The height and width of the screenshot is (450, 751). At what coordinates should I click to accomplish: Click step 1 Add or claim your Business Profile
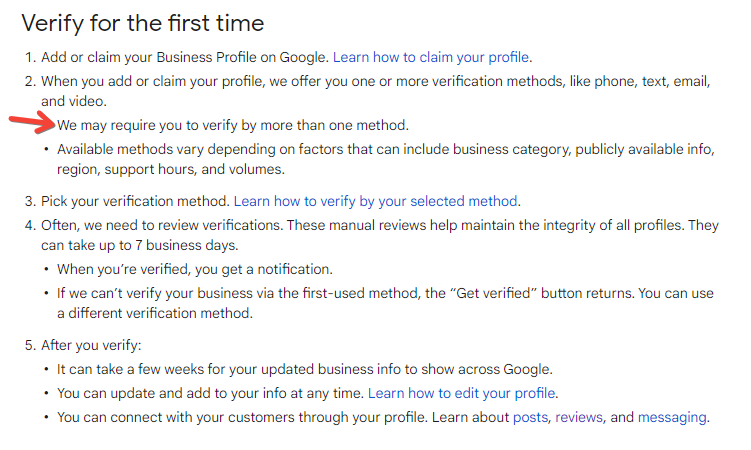tap(185, 57)
